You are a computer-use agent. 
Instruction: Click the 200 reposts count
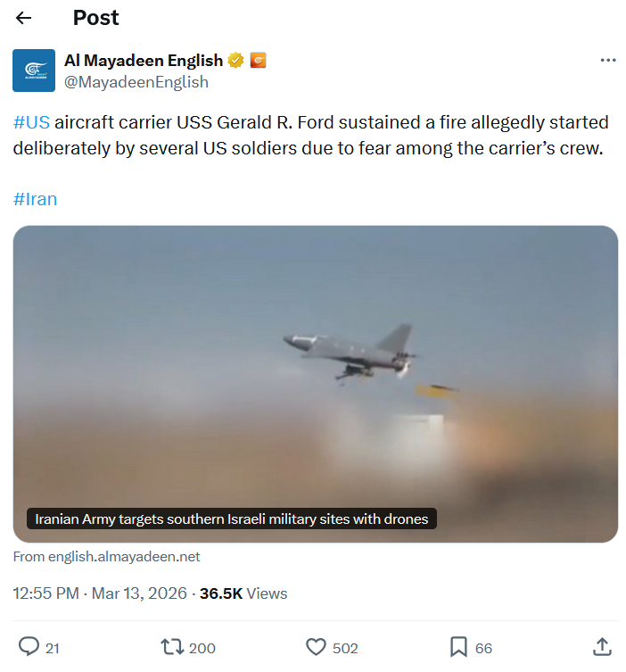[x=202, y=648]
